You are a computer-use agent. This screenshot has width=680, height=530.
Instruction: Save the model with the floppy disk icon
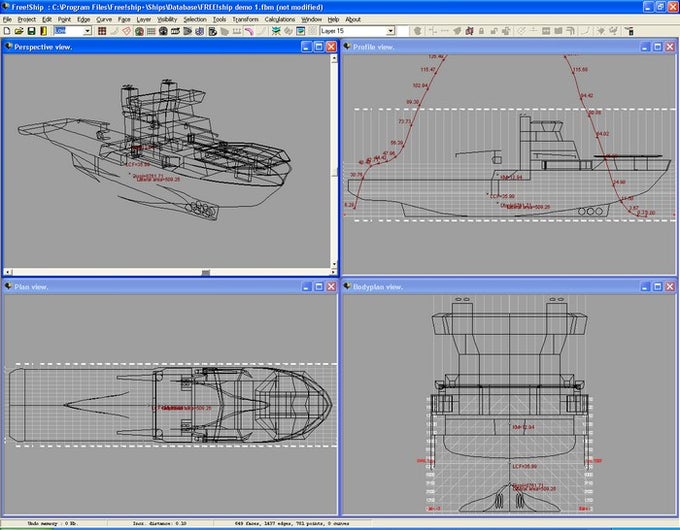pyautogui.click(x=31, y=31)
